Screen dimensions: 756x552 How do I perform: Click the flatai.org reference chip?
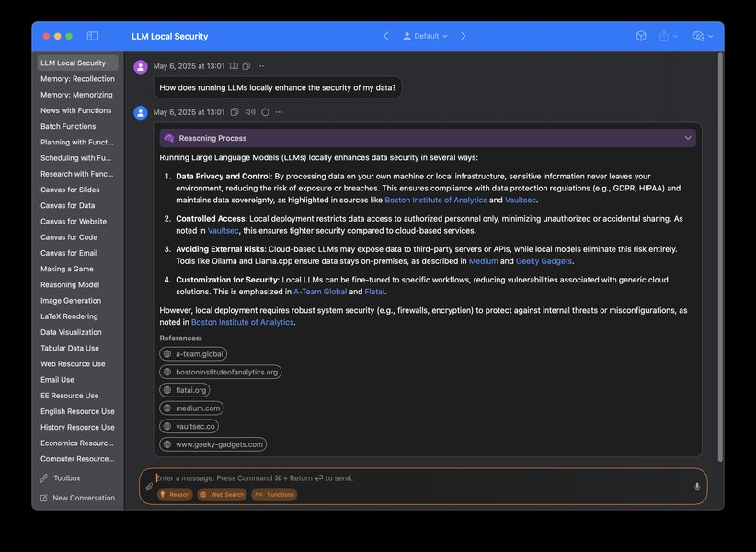click(185, 390)
